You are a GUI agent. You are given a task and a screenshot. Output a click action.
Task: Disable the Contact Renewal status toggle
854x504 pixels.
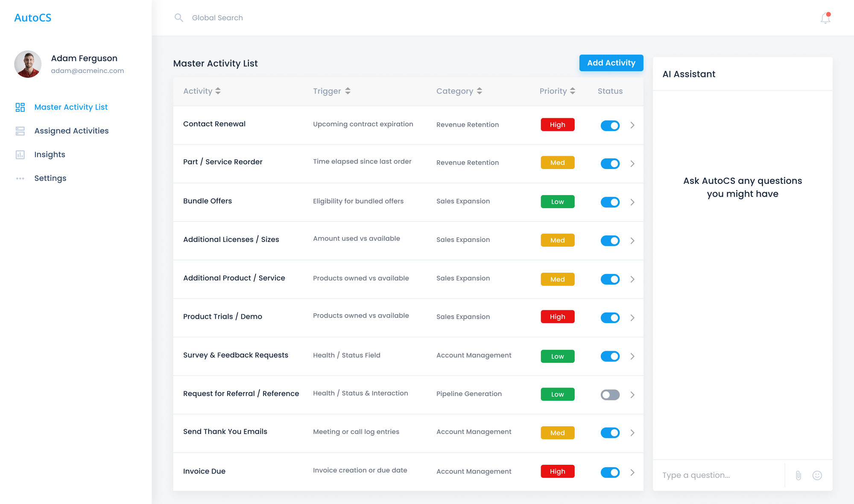coord(610,125)
